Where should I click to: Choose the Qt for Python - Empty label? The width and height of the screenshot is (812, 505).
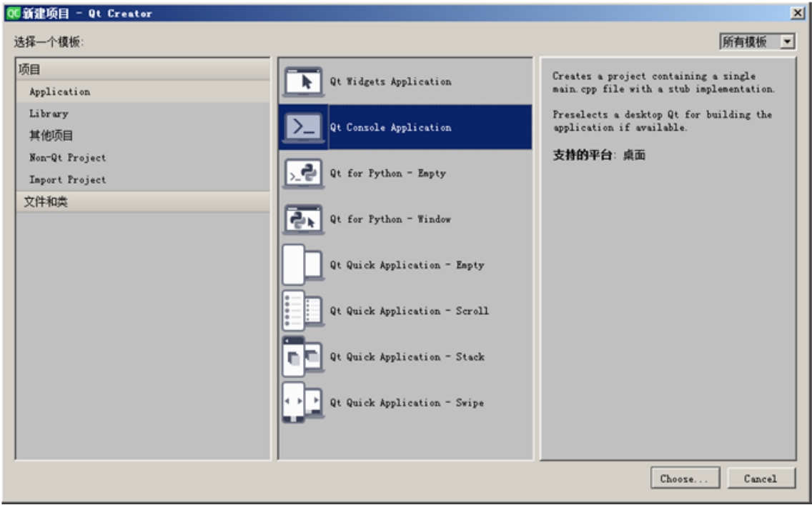pyautogui.click(x=388, y=174)
